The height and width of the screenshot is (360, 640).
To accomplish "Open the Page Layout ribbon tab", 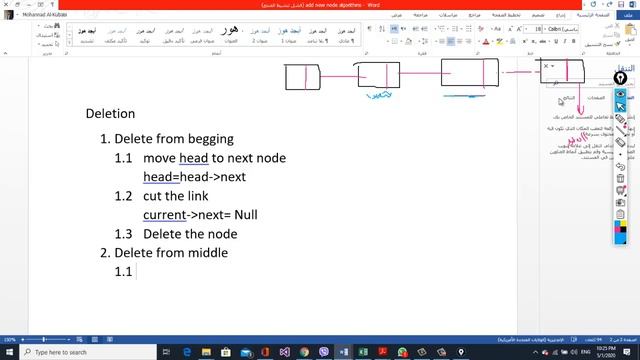I will pyautogui.click(x=506, y=15).
